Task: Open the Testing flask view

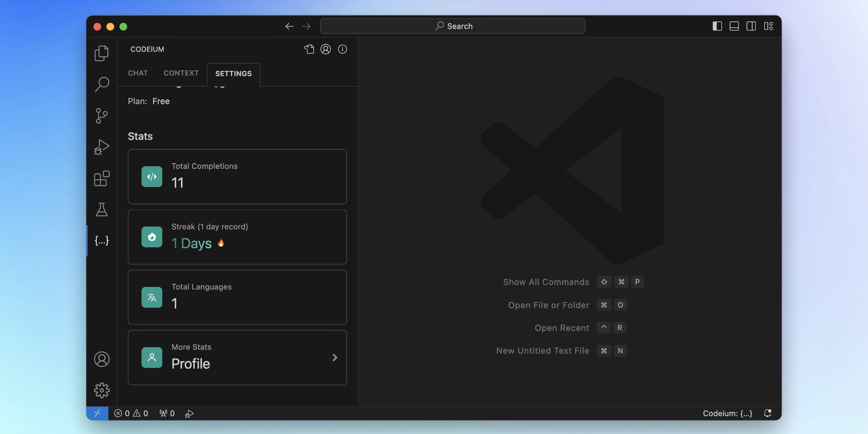Action: tap(102, 210)
